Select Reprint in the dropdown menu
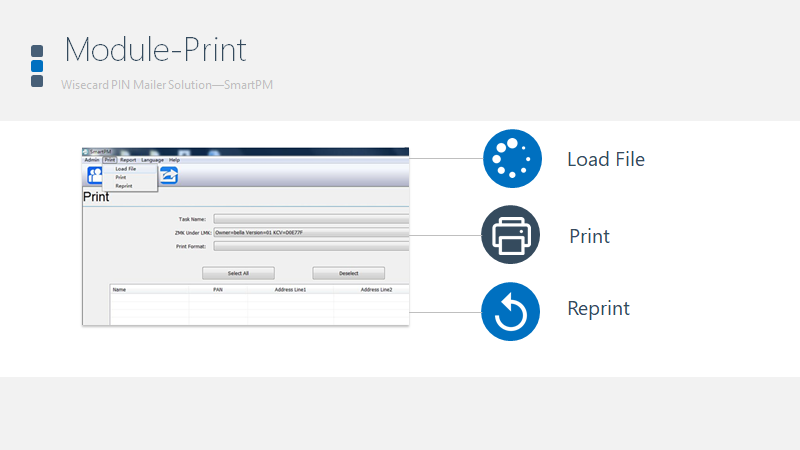 pos(123,186)
